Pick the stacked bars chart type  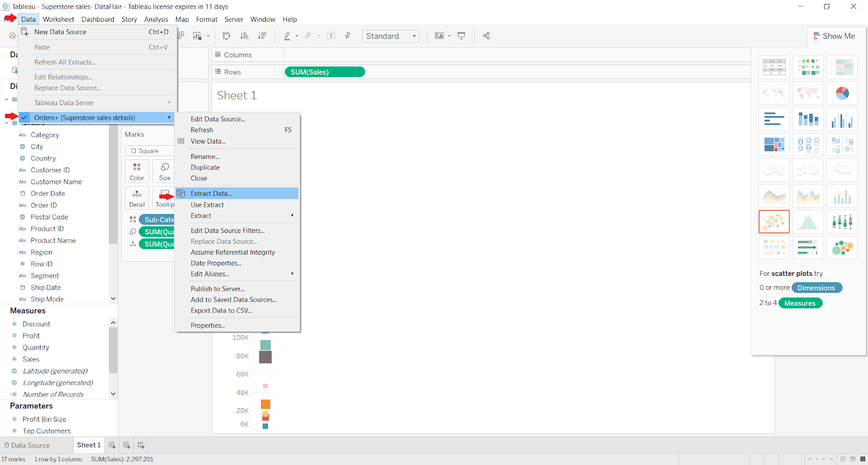(808, 119)
